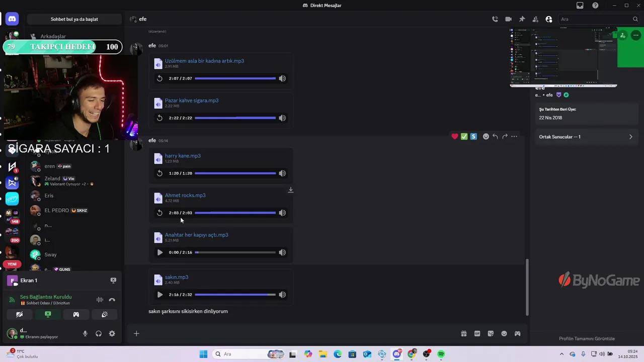Open the Anahtar her kapıyı açtı.mp3 link
Viewport: 644px width, 362px height.
197,235
